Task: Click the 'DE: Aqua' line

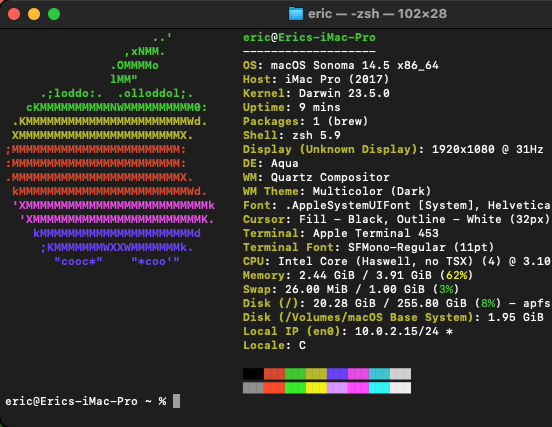Action: pos(271,163)
